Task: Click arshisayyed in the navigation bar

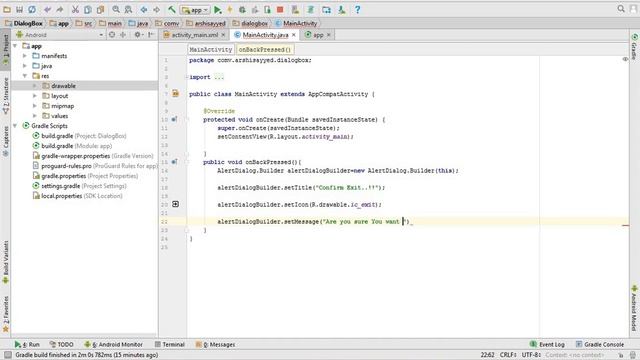Action: pos(206,24)
